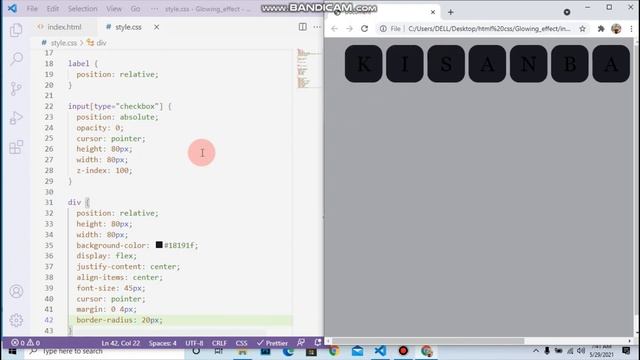This screenshot has width=640, height=360.
Task: Open the Edit menu
Action: click(53, 9)
